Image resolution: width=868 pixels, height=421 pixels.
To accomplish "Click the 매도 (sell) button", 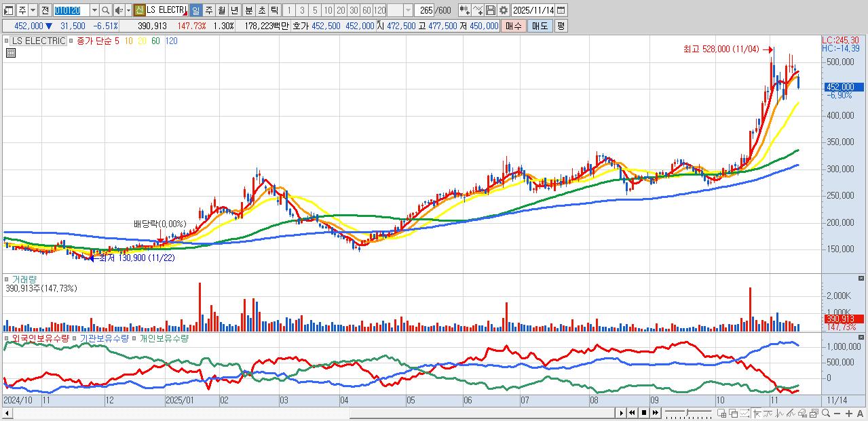I will pyautogui.click(x=540, y=26).
